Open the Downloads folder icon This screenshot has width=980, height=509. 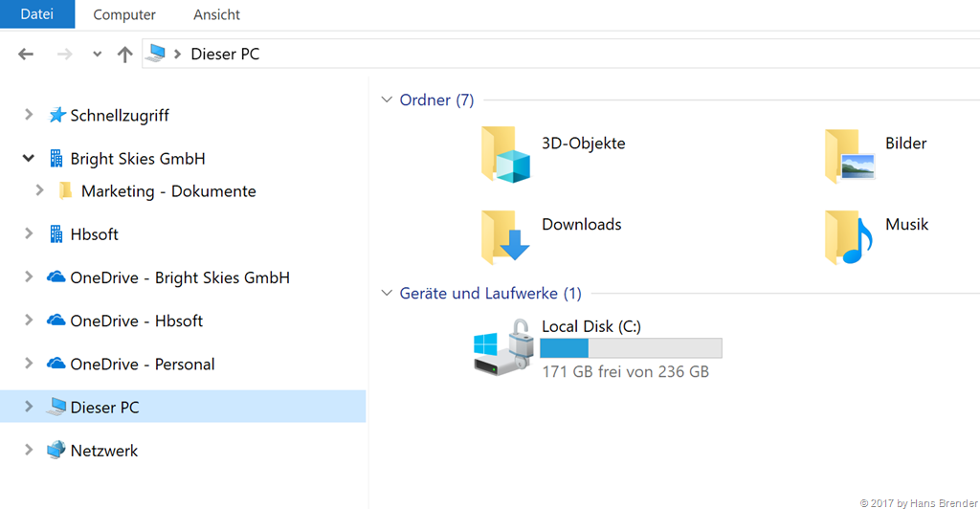pyautogui.click(x=505, y=236)
